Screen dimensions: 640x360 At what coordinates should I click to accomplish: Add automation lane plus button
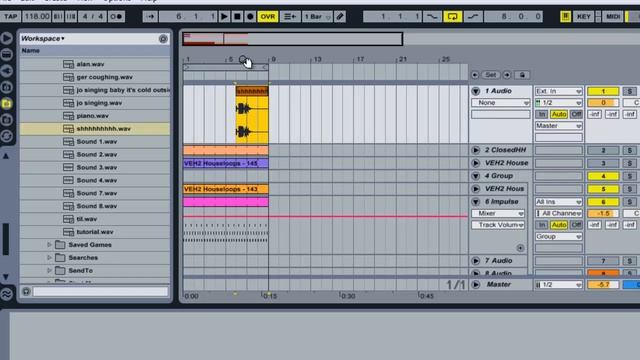coord(520,248)
